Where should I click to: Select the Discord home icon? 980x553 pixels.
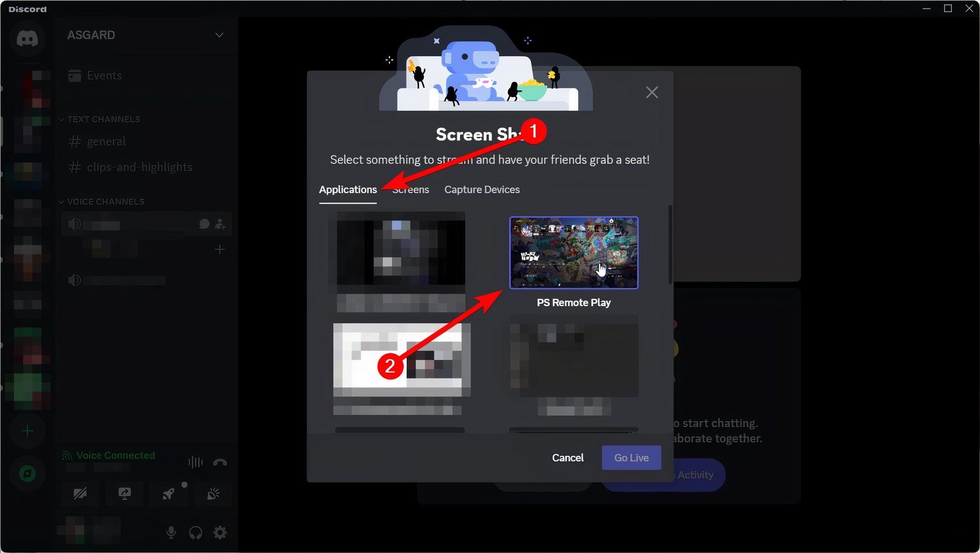27,38
